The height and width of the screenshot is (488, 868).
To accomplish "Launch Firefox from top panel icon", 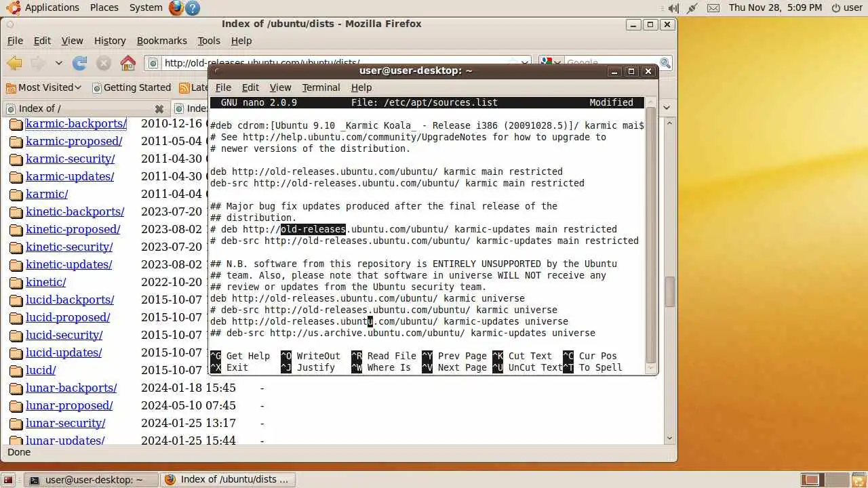I will [176, 7].
